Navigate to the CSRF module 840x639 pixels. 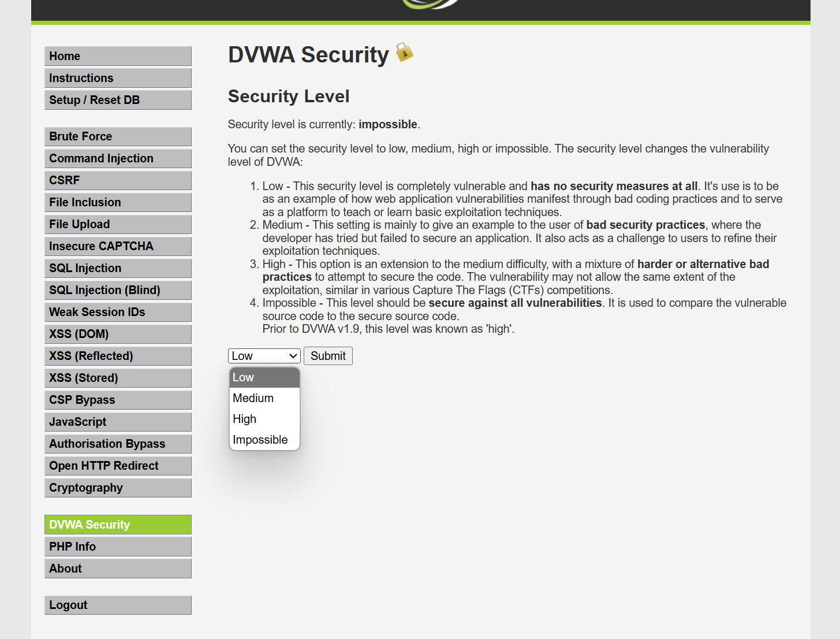(x=118, y=180)
